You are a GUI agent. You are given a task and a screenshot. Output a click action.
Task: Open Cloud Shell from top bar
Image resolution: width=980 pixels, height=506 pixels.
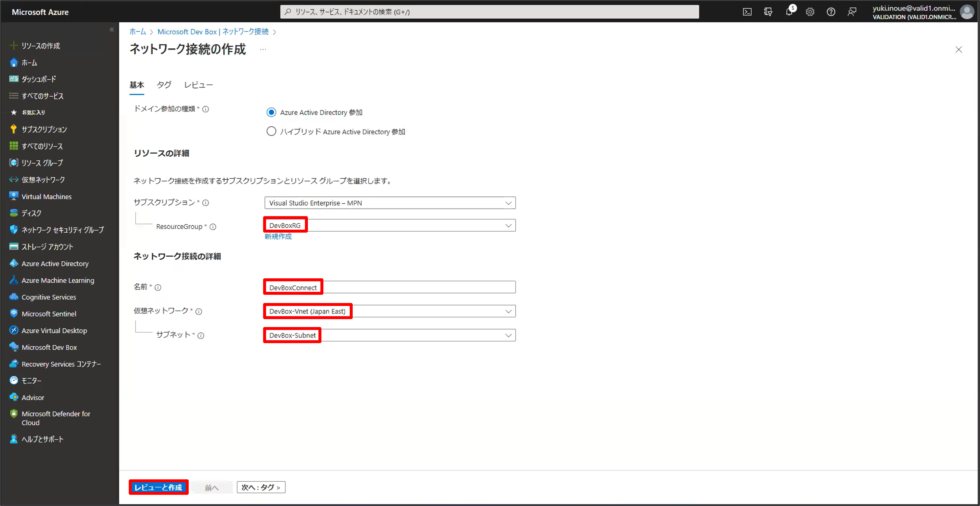747,12
